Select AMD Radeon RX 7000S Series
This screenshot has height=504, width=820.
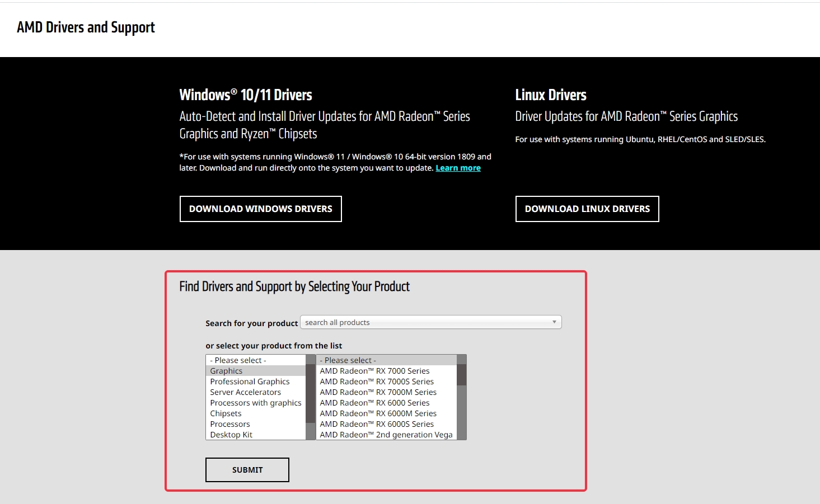[x=386, y=381]
